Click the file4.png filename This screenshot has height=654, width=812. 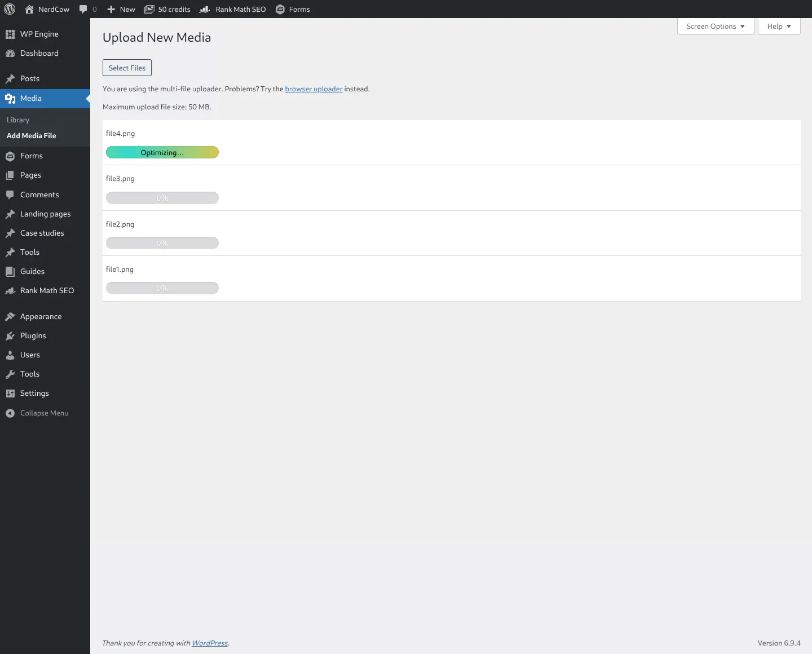(120, 134)
